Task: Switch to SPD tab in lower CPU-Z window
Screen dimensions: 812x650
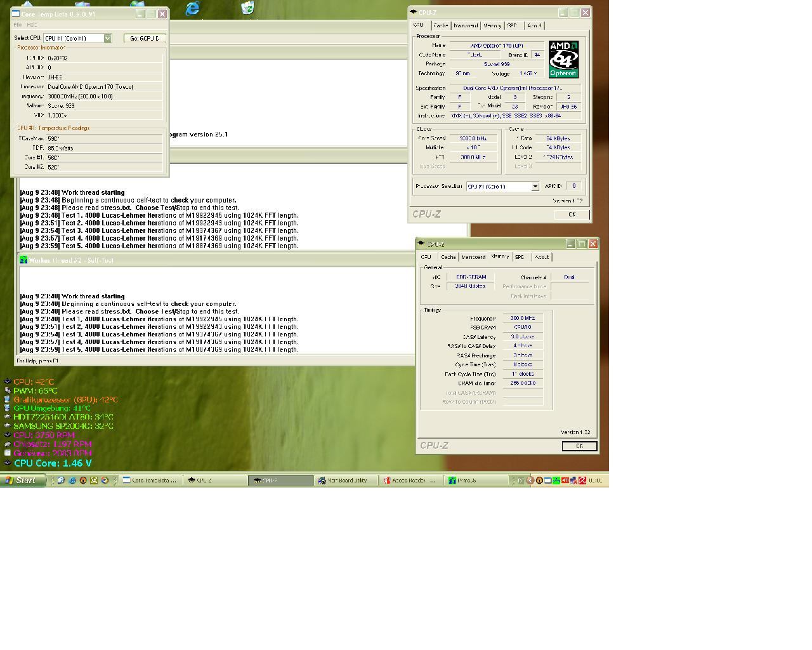Action: tap(520, 257)
